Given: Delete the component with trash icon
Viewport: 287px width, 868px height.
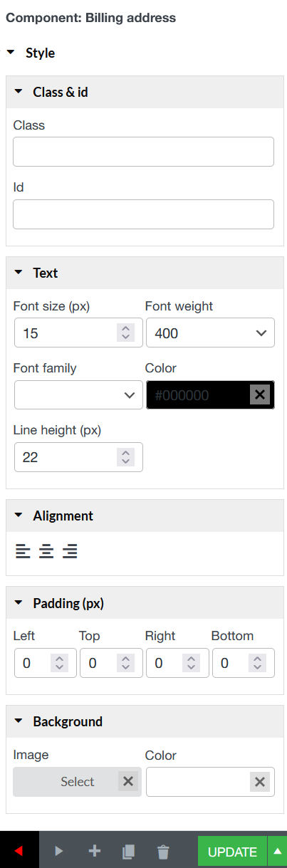Looking at the screenshot, I should point(163,851).
